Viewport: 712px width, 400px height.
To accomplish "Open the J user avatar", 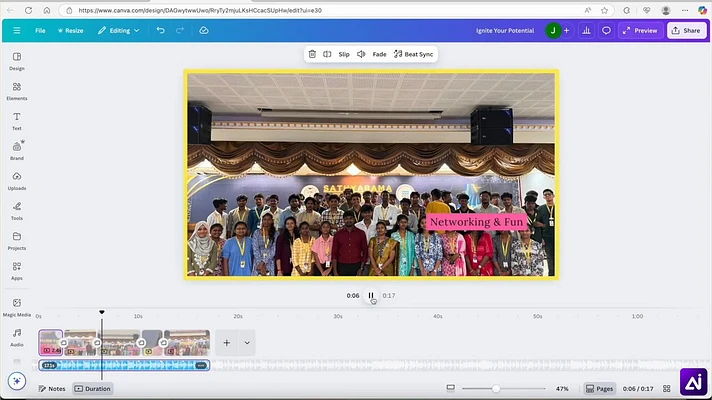I will [x=553, y=30].
